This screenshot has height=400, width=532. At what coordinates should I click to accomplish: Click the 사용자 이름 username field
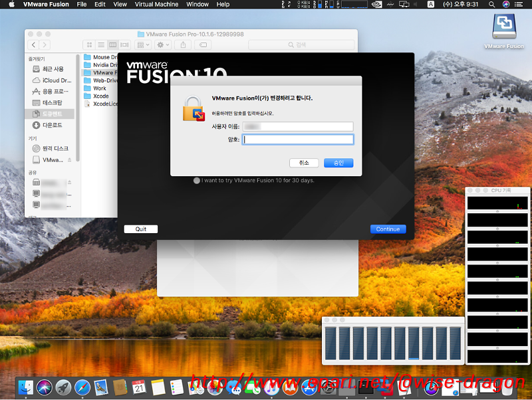point(298,126)
